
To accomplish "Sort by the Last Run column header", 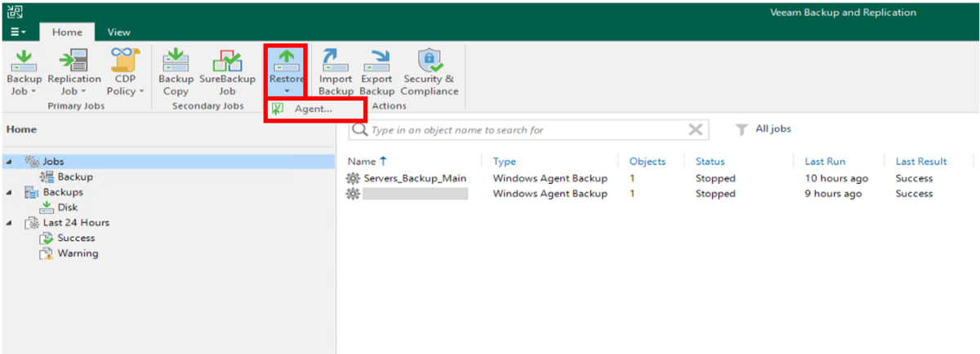I will tap(825, 161).
